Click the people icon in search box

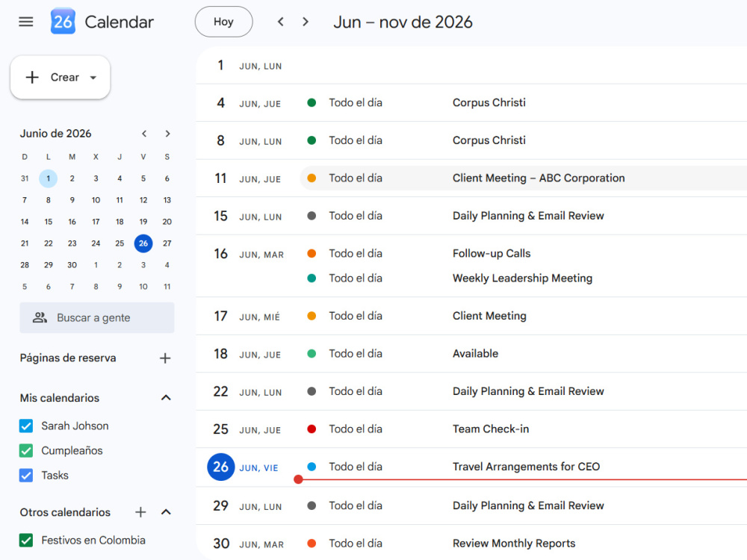coord(40,317)
